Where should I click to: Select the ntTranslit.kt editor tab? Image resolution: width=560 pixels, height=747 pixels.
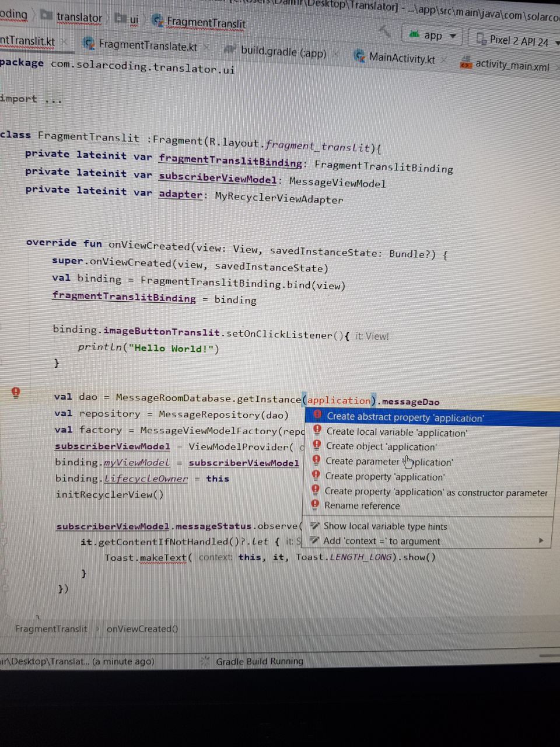click(x=27, y=41)
